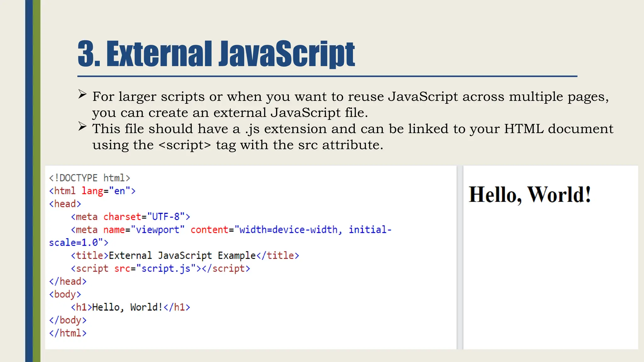
Task: Click the second bullet arrow before 'This file should'
Action: (x=82, y=126)
